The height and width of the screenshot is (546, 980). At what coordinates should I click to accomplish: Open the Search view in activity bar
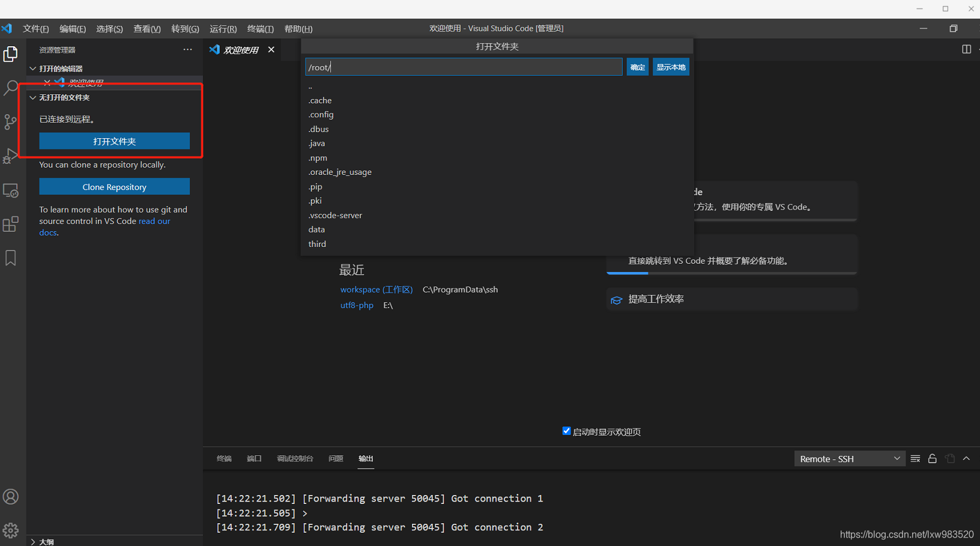pos(11,88)
